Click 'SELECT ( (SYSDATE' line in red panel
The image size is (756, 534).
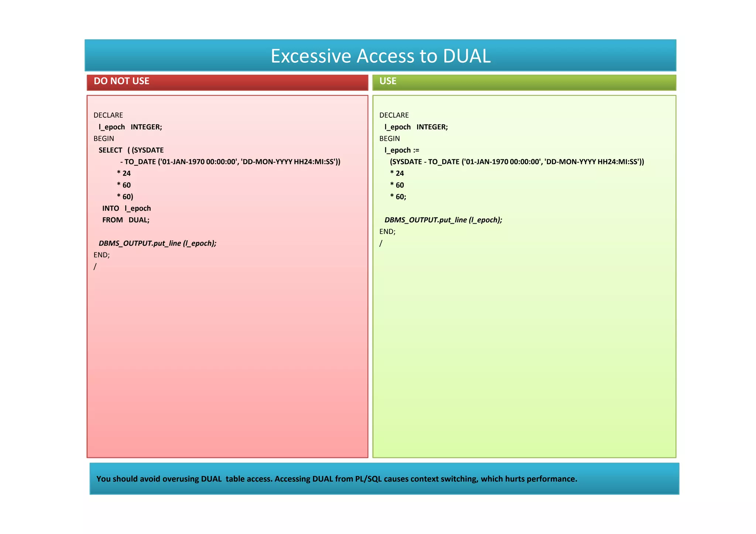(131, 150)
